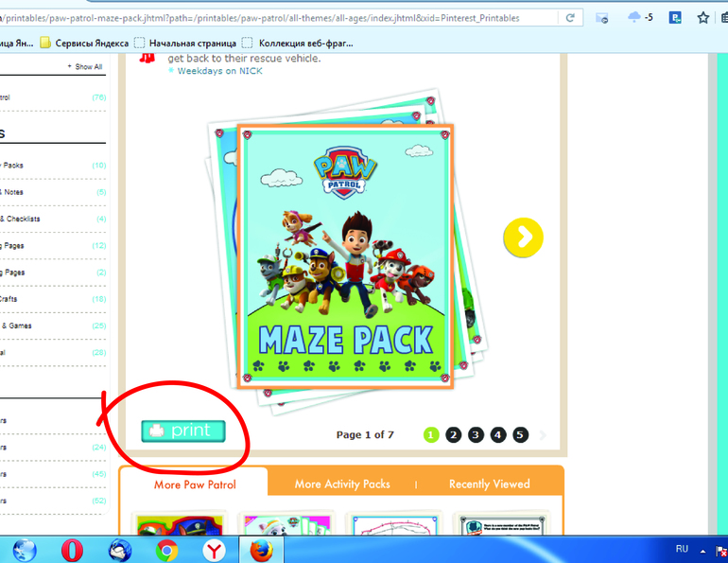The width and height of the screenshot is (728, 563).
Task: Jump to page 5 pagination dot
Action: (x=521, y=434)
